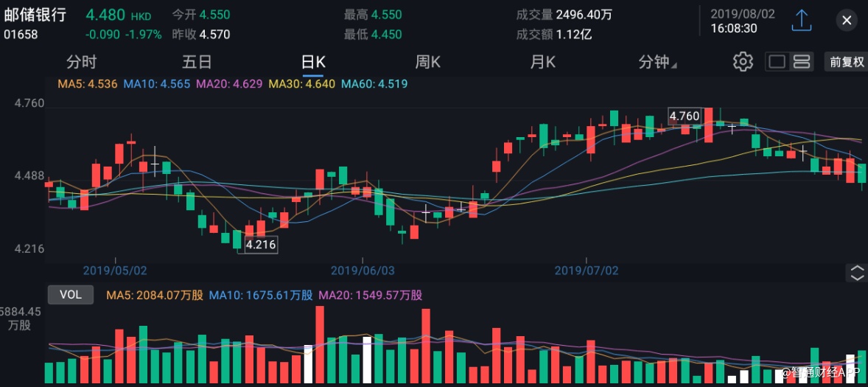Viewport: 868px width, 387px height.
Task: Open the 分钟 minute interval dropdown
Action: (x=657, y=62)
